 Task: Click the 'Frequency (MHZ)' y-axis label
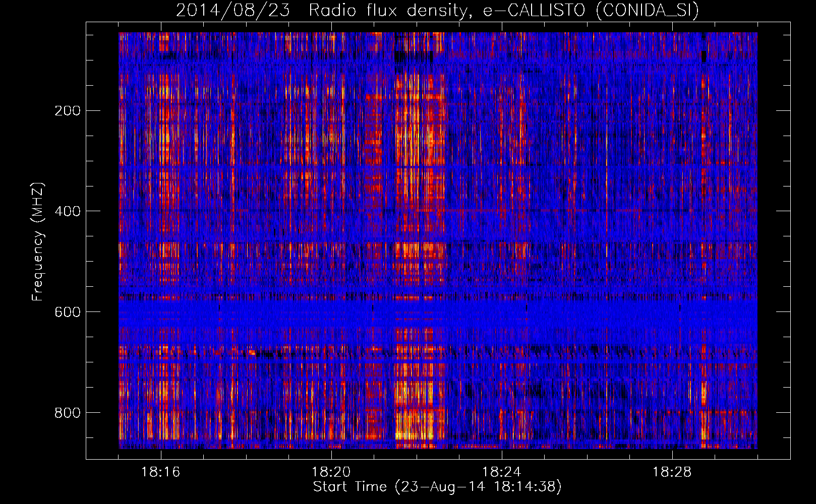(x=38, y=242)
